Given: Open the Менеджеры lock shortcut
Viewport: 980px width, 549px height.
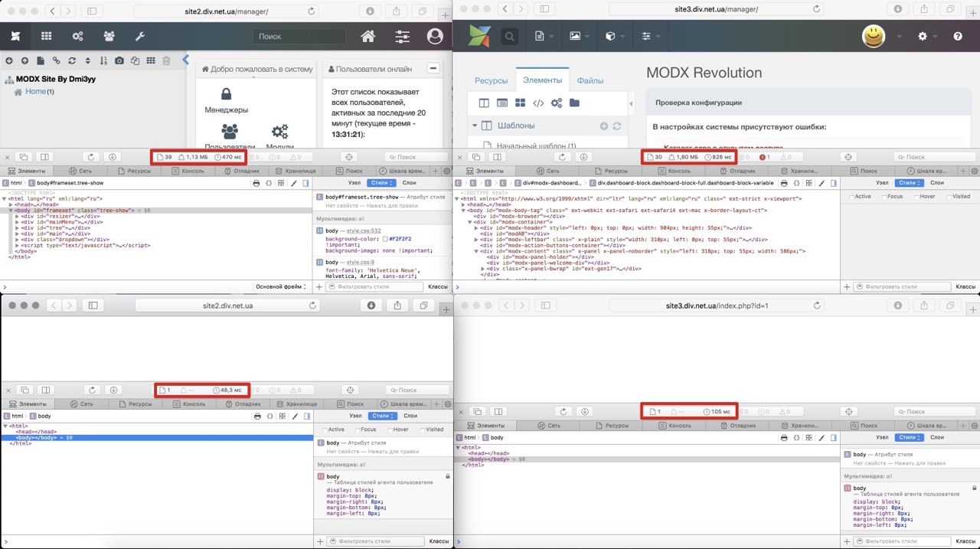Looking at the screenshot, I should point(227,100).
